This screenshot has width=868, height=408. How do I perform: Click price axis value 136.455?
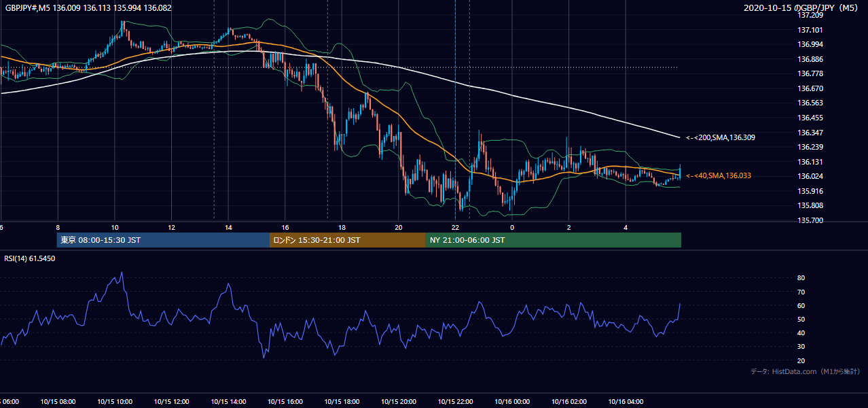810,118
